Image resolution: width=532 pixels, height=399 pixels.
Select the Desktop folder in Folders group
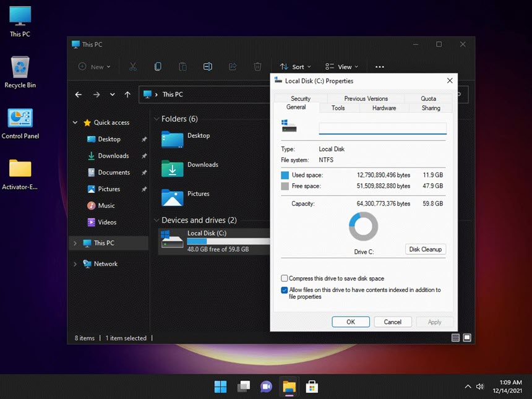(186, 139)
